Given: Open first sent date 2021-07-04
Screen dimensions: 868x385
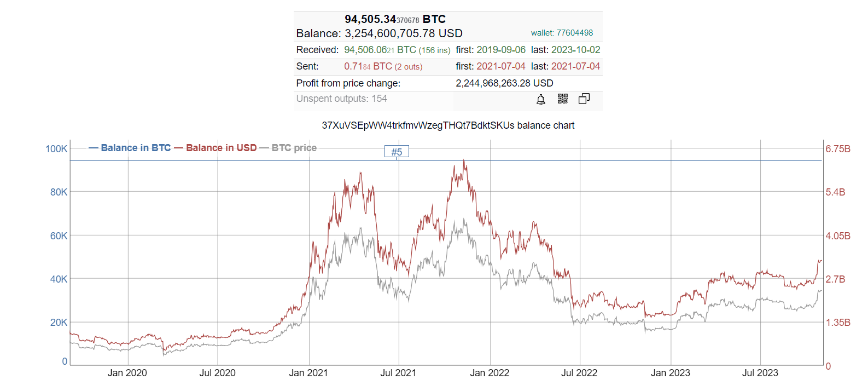Looking at the screenshot, I should pos(501,66).
